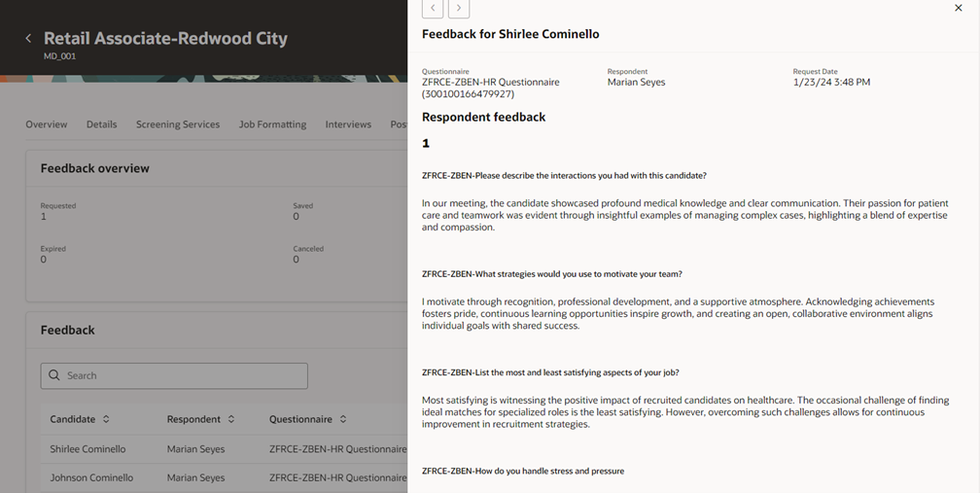Sort the Respondent column

tap(230, 419)
